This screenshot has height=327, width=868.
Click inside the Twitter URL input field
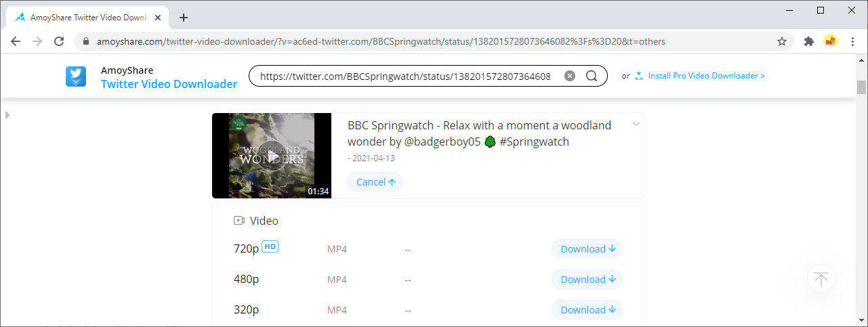[x=405, y=77]
